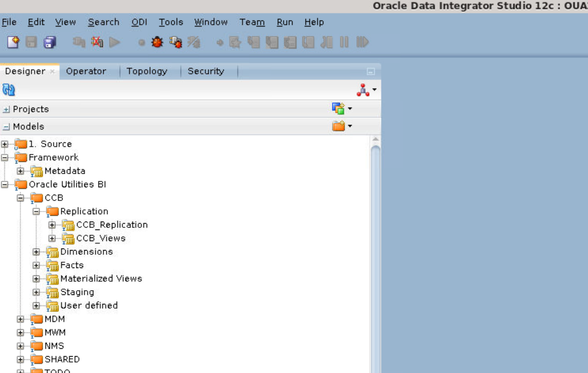This screenshot has height=373, width=588.
Task: Expand the User defined model node
Action: 36,306
